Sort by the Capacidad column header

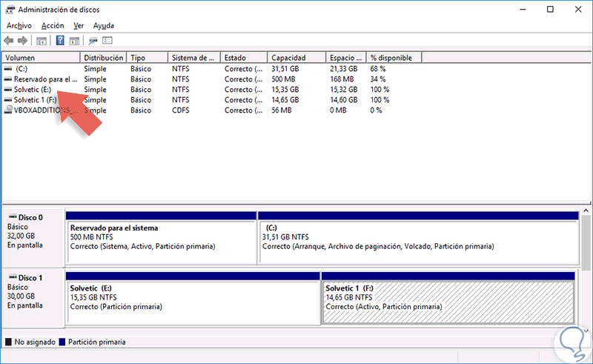click(x=297, y=58)
